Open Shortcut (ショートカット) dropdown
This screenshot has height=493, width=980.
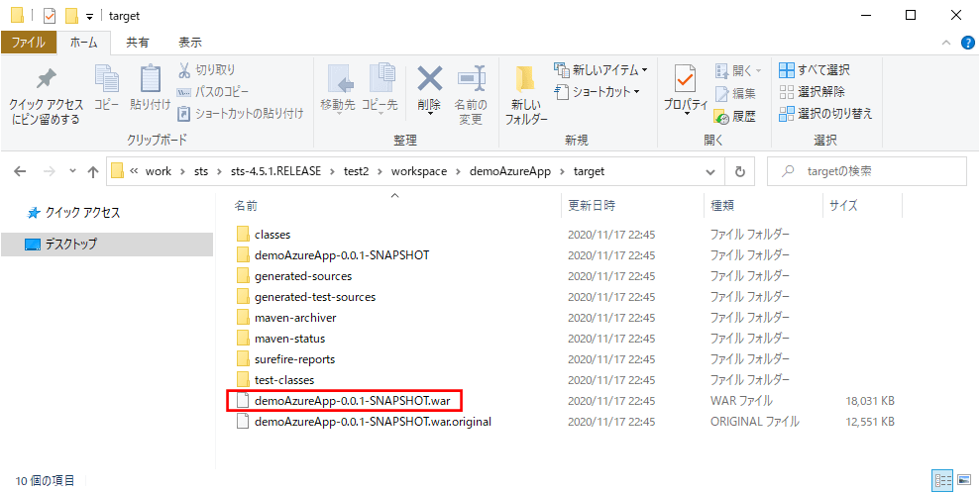pyautogui.click(x=598, y=92)
